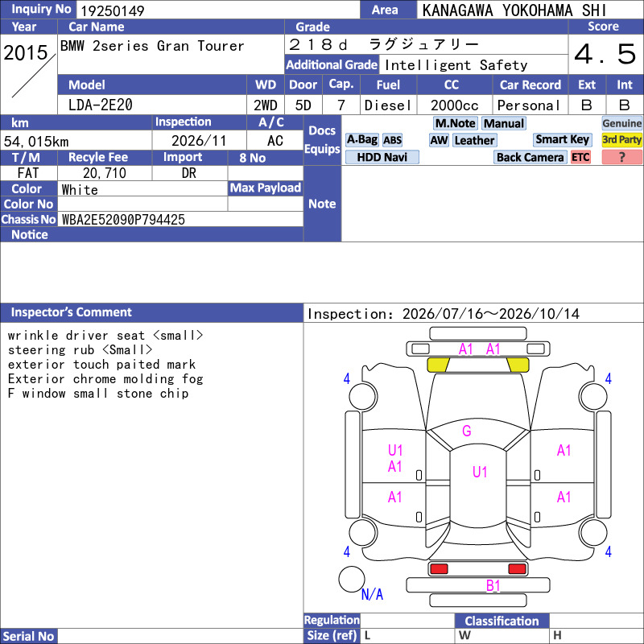Viewport: 644px width, 644px height.
Task: Select the Personal car record value
Action: pyautogui.click(x=529, y=105)
